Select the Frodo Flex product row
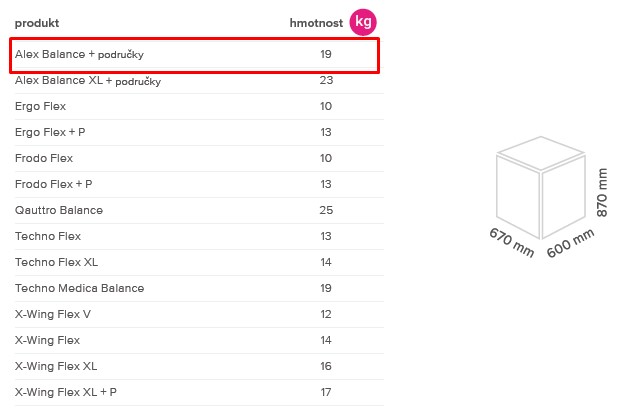 pyautogui.click(x=199, y=159)
